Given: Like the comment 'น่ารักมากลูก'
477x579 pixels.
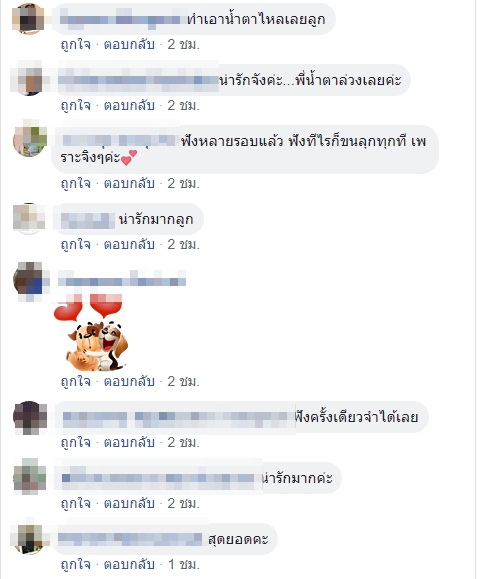Looking at the screenshot, I should click(x=76, y=244).
